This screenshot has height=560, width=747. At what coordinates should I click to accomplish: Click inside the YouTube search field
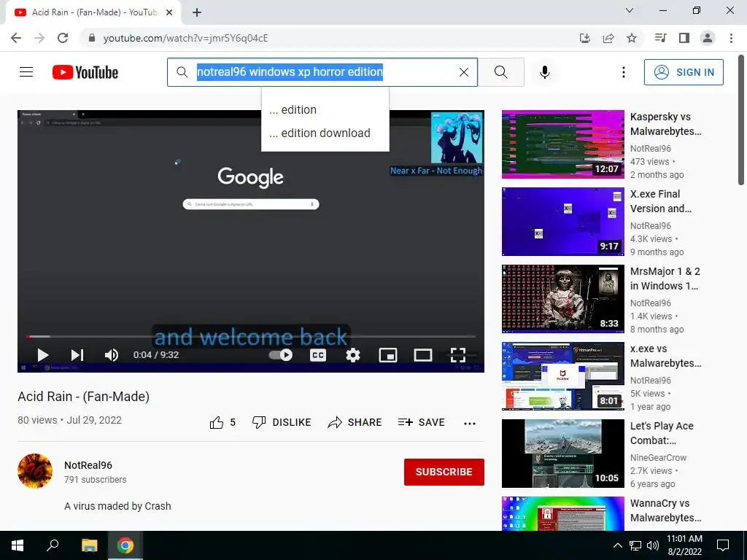tap(322, 72)
